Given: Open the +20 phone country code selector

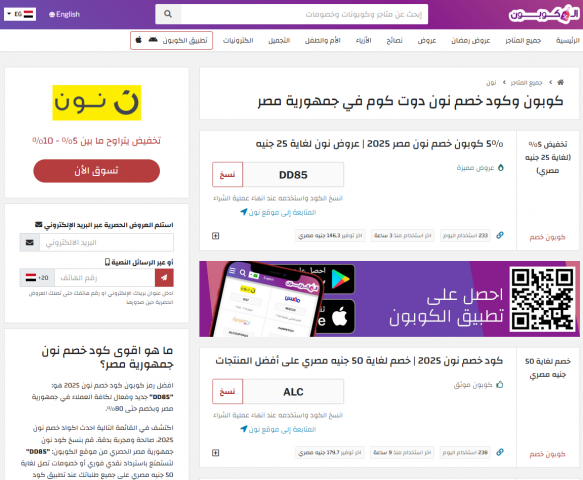Looking at the screenshot, I should point(37,278).
